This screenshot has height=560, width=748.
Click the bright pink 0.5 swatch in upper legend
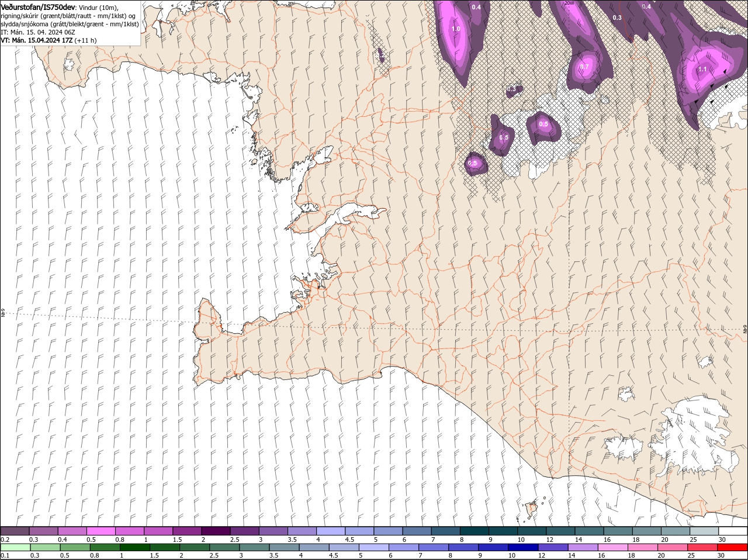[x=101, y=531]
